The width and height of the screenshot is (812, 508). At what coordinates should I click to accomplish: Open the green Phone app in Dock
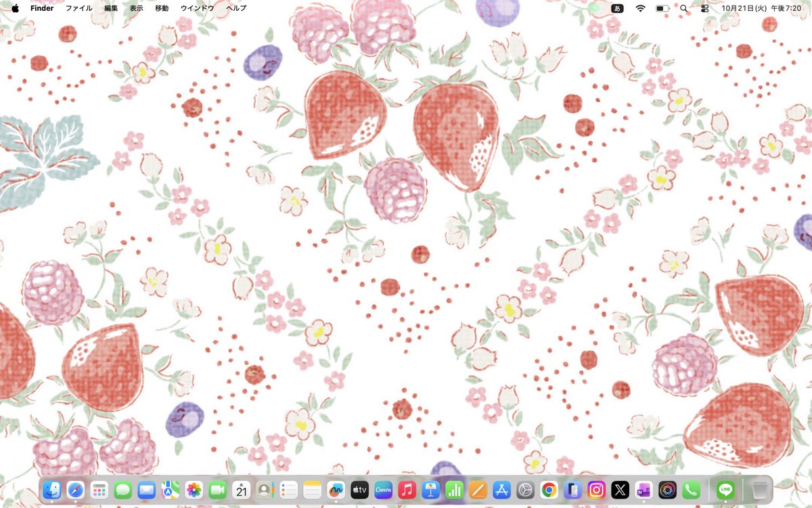click(x=691, y=489)
